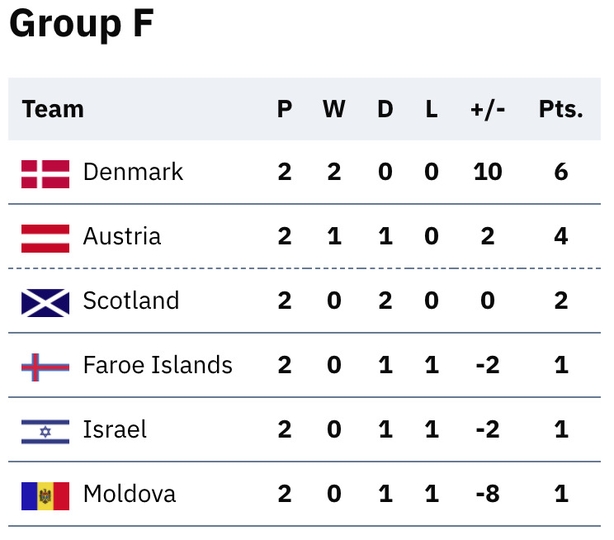The image size is (614, 540).
Task: Click the Faroe Islands flag icon
Action: 45,367
